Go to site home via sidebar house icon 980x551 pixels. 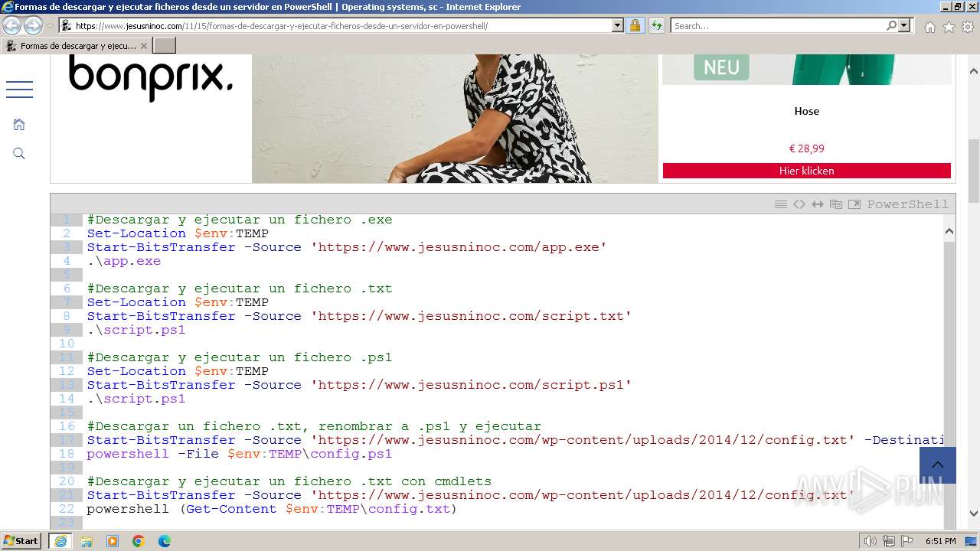[x=19, y=124]
